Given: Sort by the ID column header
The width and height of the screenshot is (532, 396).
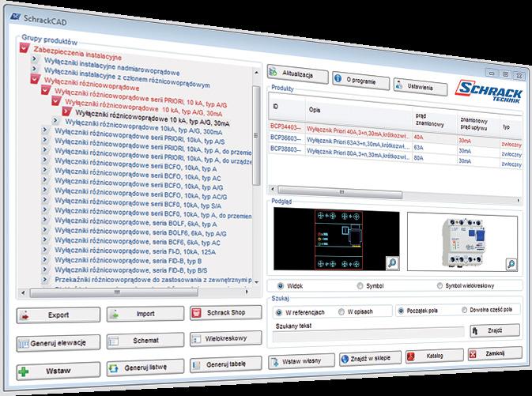Looking at the screenshot, I should pyautogui.click(x=287, y=107).
